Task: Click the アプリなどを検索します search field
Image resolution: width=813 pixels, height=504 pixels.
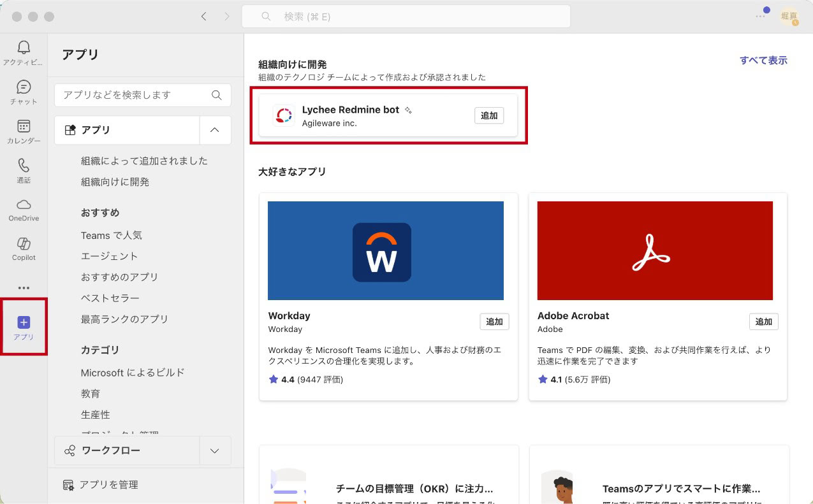Action: click(135, 95)
